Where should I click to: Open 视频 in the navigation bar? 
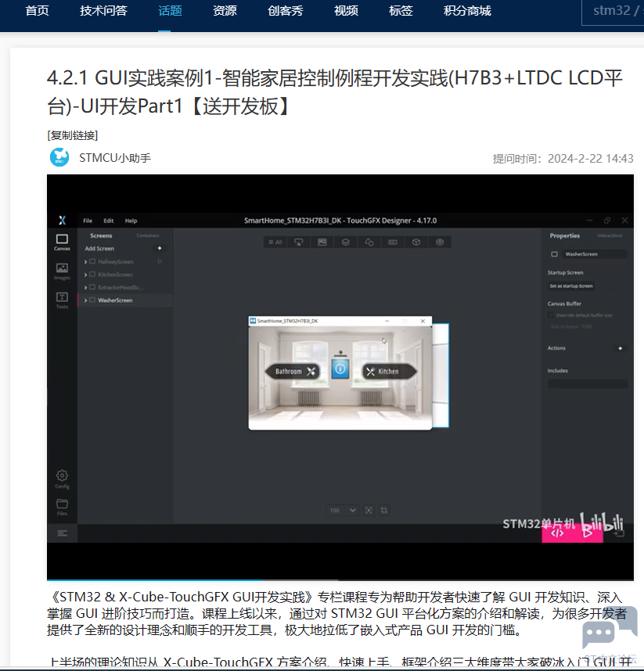coord(346,11)
